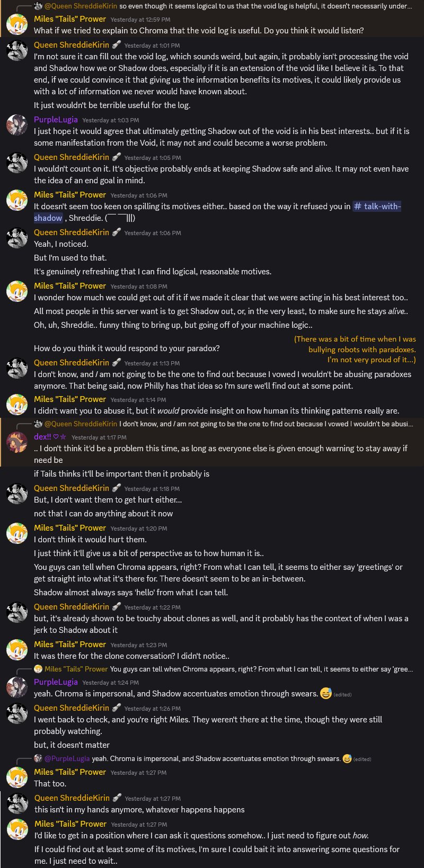Viewport: 424px width, 868px height.
Task: Click small Miles avatar in the 'You guys can tell' reply preview
Action: click(38, 669)
